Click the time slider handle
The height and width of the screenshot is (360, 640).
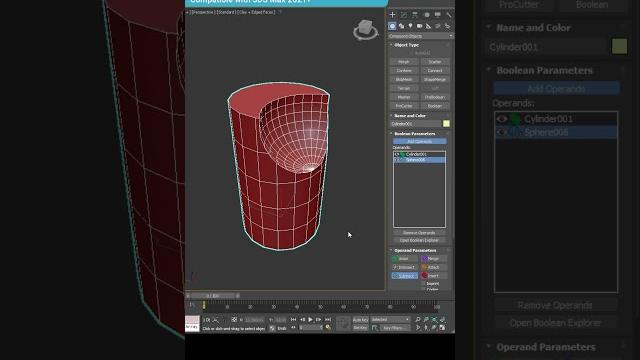click(x=212, y=296)
